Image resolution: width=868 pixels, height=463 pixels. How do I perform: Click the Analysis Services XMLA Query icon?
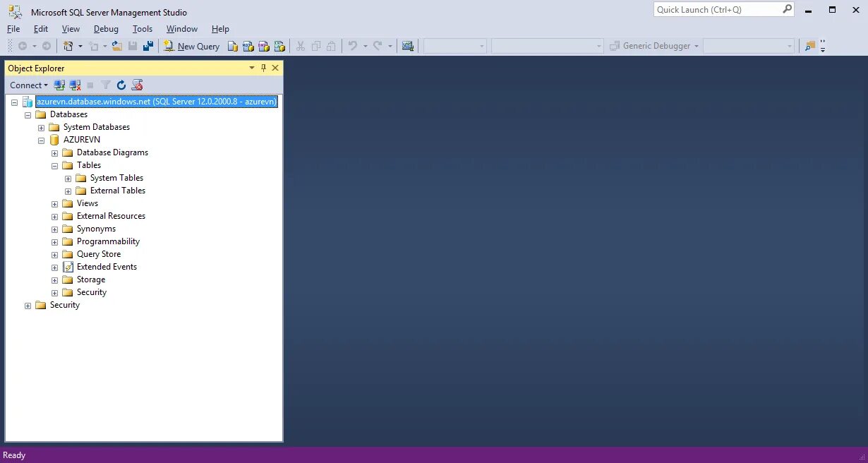[x=279, y=46]
